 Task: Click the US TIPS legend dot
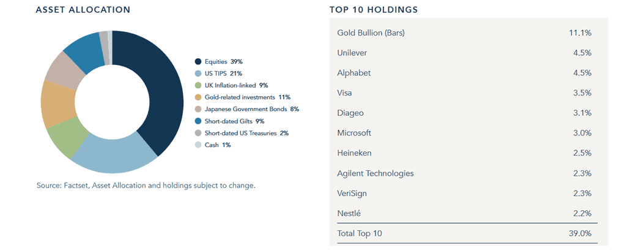pos(198,74)
